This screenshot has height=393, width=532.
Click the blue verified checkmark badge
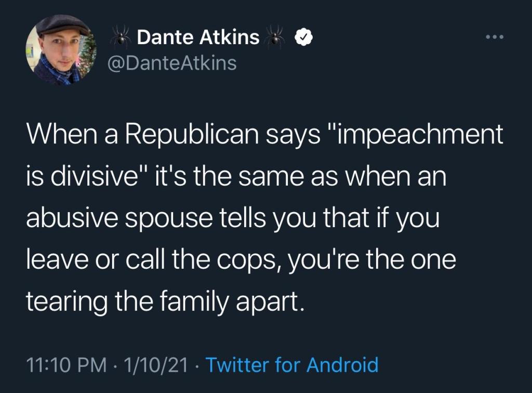303,37
